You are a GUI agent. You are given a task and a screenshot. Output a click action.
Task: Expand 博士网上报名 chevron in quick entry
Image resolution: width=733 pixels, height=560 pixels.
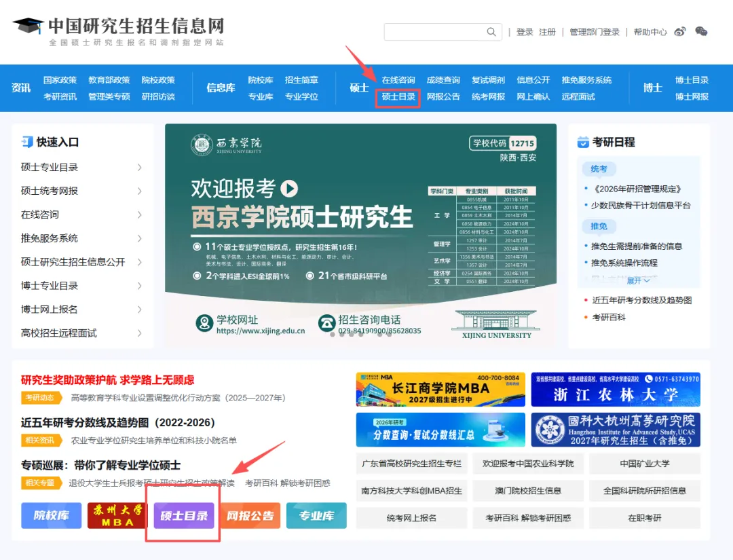tap(139, 309)
